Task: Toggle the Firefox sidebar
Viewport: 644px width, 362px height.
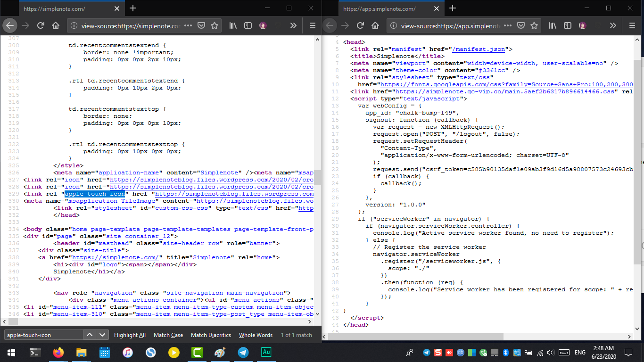Action: point(248,26)
